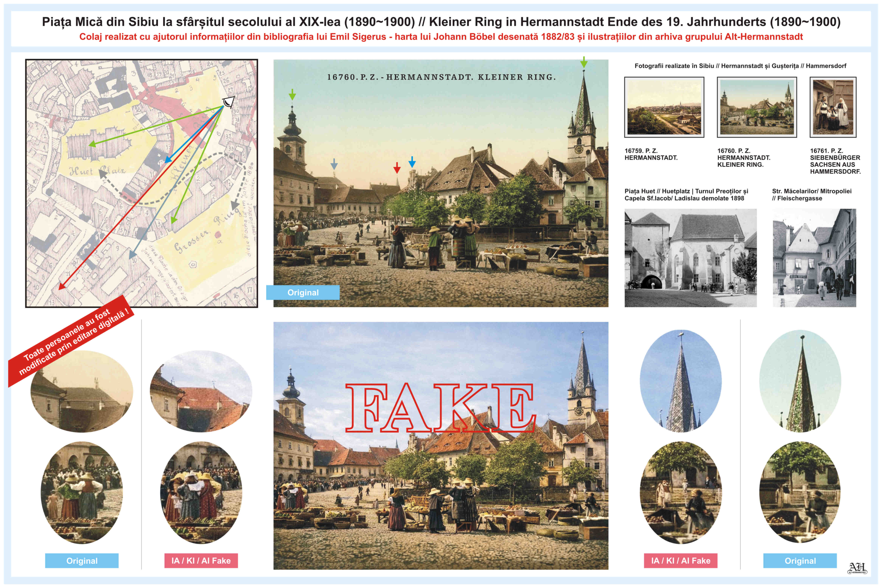Click the red arrow marker in original photo
The width and height of the screenshot is (882, 588).
[397, 168]
